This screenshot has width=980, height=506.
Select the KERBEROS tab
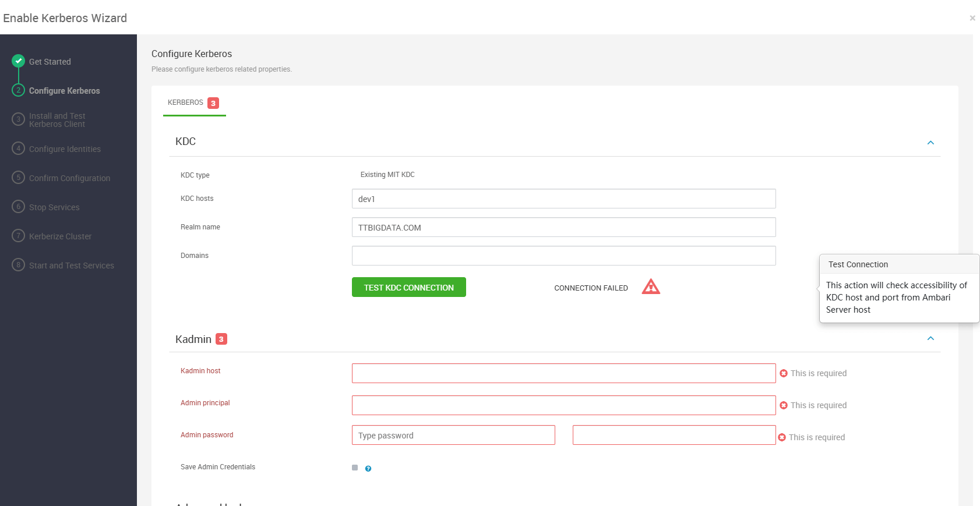coord(194,102)
